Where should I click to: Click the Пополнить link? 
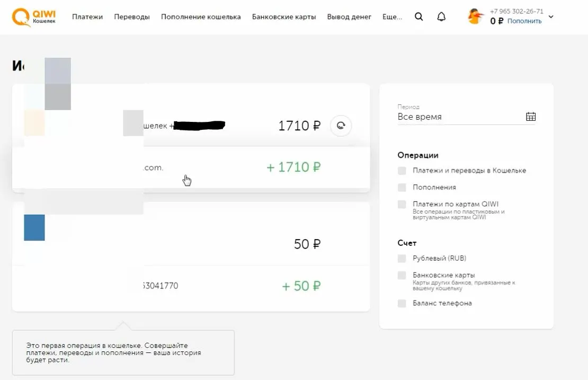[524, 21]
